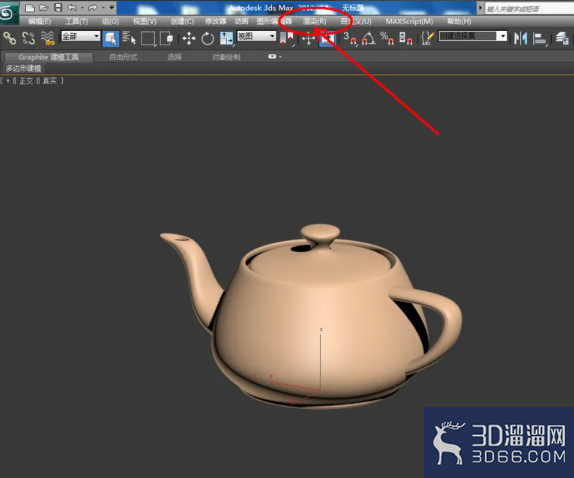Viewport: 574px width, 478px height.
Task: Expand the info center arrow beside search
Action: pyautogui.click(x=480, y=8)
